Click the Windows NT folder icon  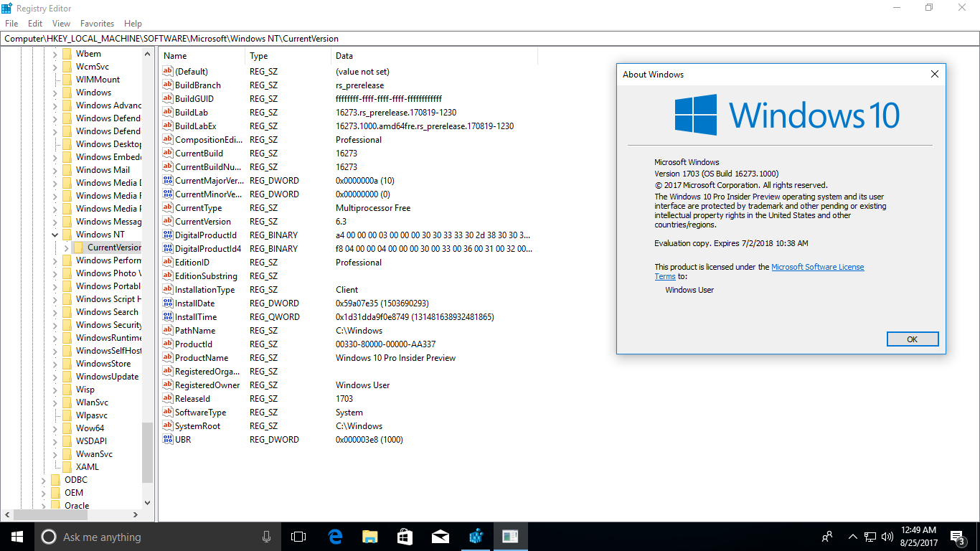67,234
